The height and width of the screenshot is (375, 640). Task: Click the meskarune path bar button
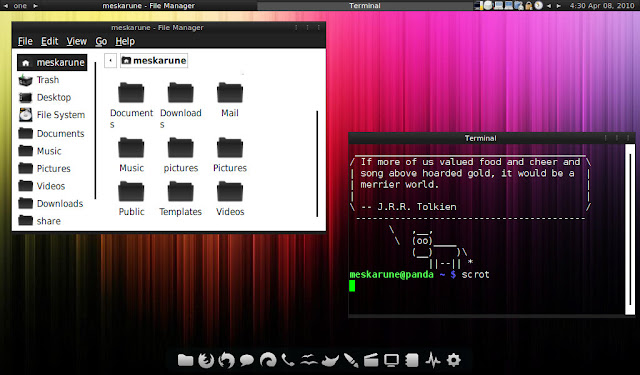[154, 61]
